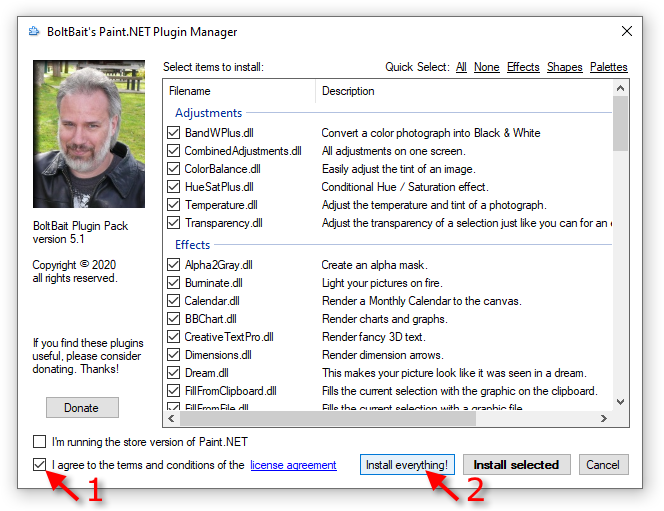Quick select Effects plugins
Image resolution: width=664 pixels, height=511 pixels.
[523, 67]
